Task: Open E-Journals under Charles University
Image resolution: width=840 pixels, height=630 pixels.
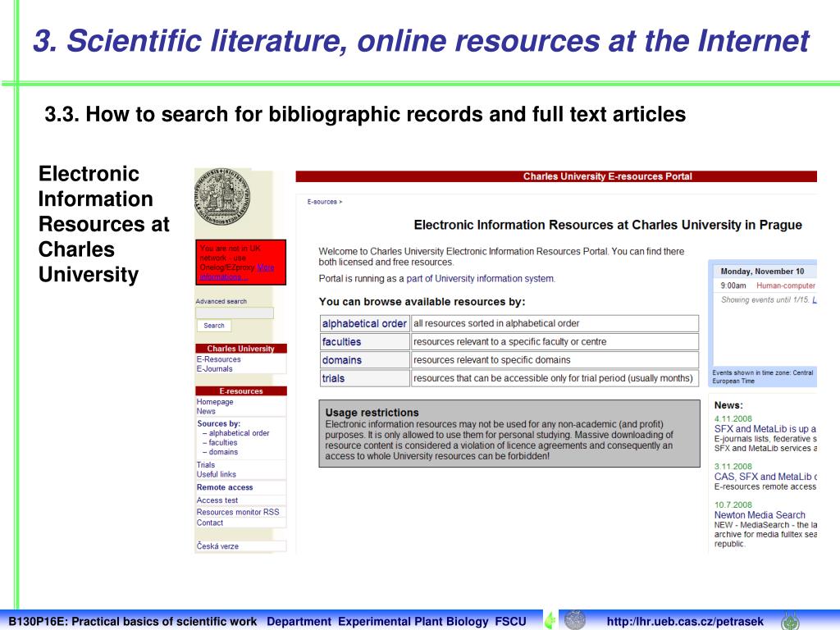Action: coord(214,368)
